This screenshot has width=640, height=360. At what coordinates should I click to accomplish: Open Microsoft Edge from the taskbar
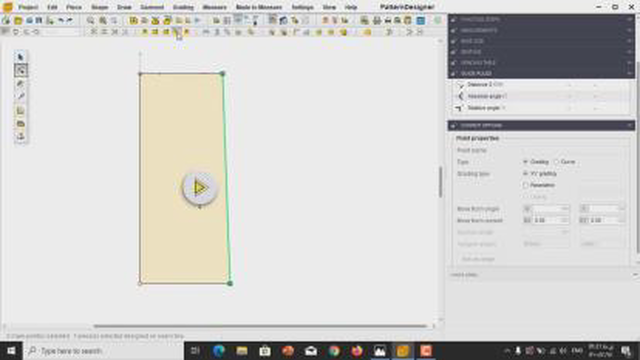[219, 351]
